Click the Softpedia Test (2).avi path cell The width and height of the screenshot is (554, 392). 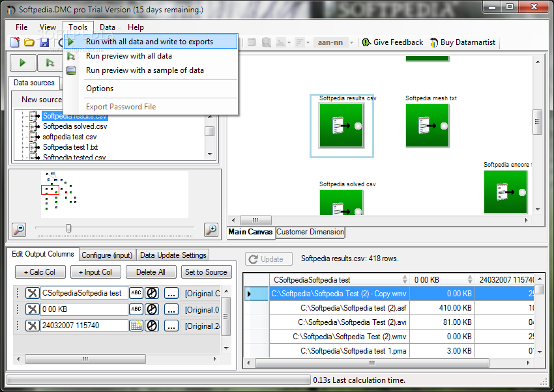point(340,322)
